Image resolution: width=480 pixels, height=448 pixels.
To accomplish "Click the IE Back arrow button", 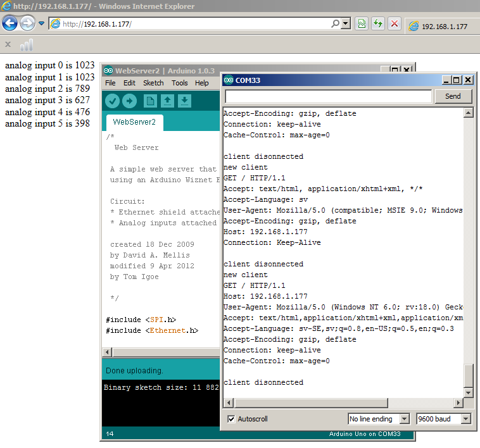I will [x=9, y=23].
